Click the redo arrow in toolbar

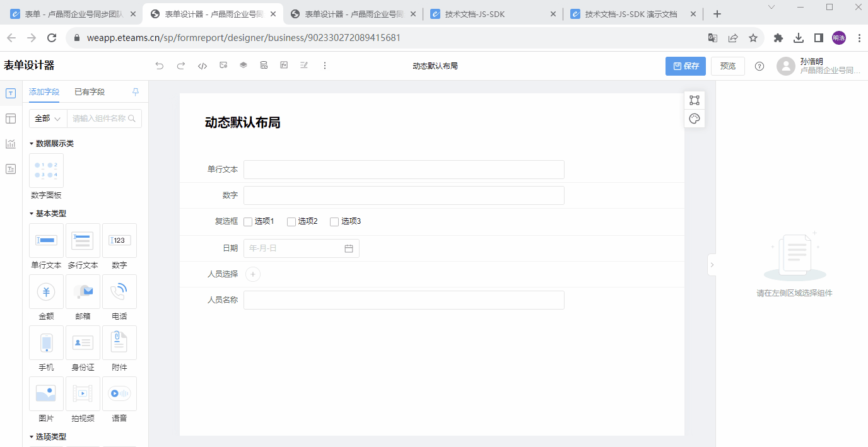181,66
